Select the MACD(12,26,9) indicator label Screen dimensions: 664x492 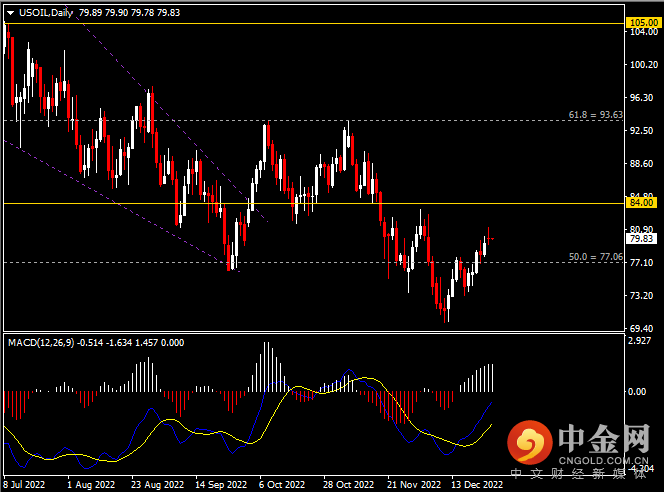46,342
